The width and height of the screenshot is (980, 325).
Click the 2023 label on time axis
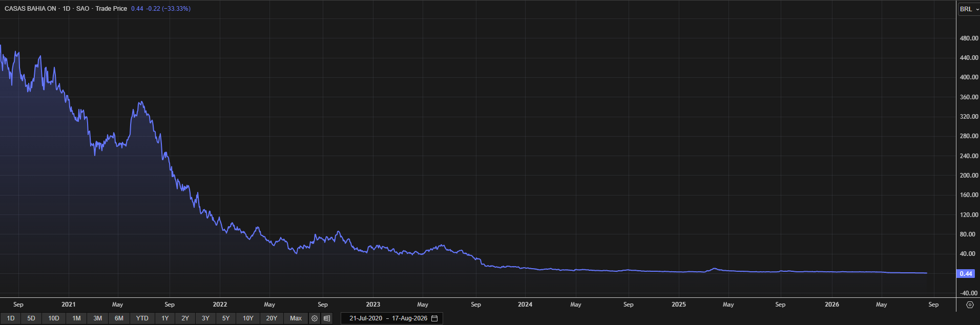[x=373, y=305]
